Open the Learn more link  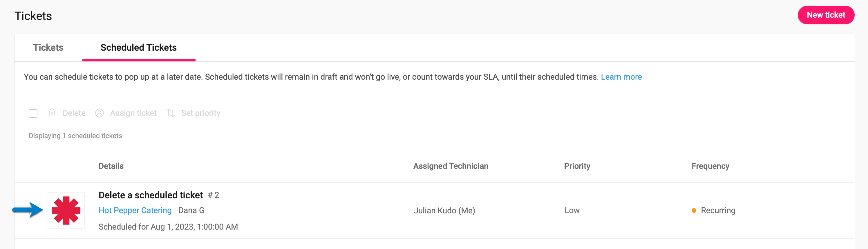tap(621, 77)
